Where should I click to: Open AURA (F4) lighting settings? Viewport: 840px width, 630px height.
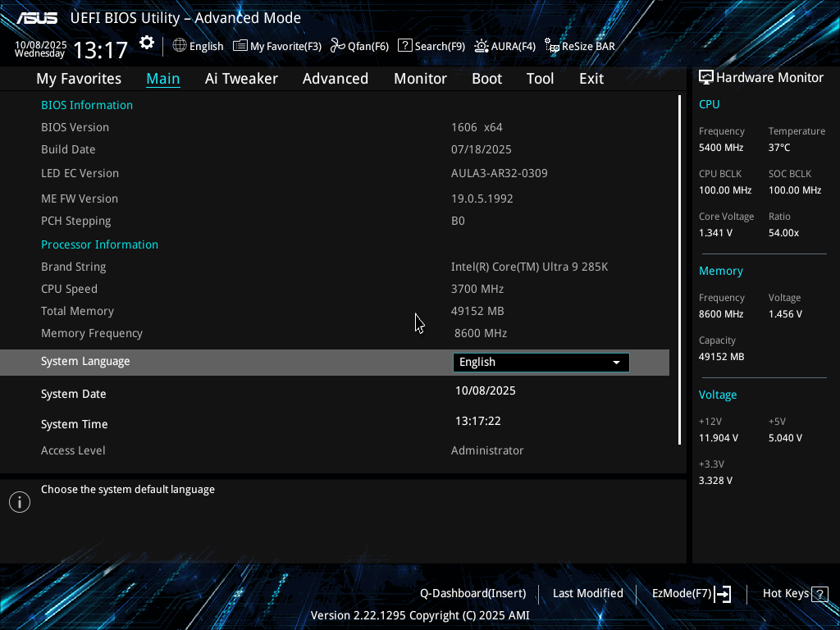[482, 46]
